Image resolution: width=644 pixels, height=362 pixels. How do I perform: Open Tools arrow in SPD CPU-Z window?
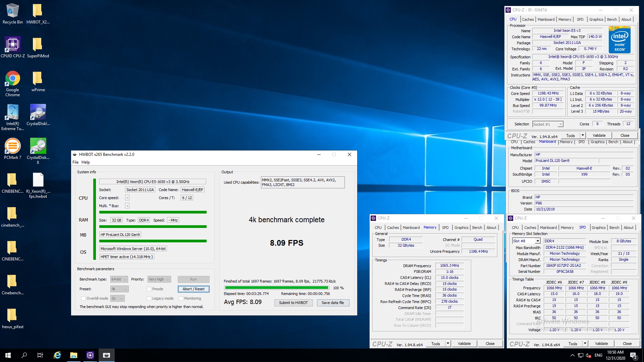click(585, 344)
